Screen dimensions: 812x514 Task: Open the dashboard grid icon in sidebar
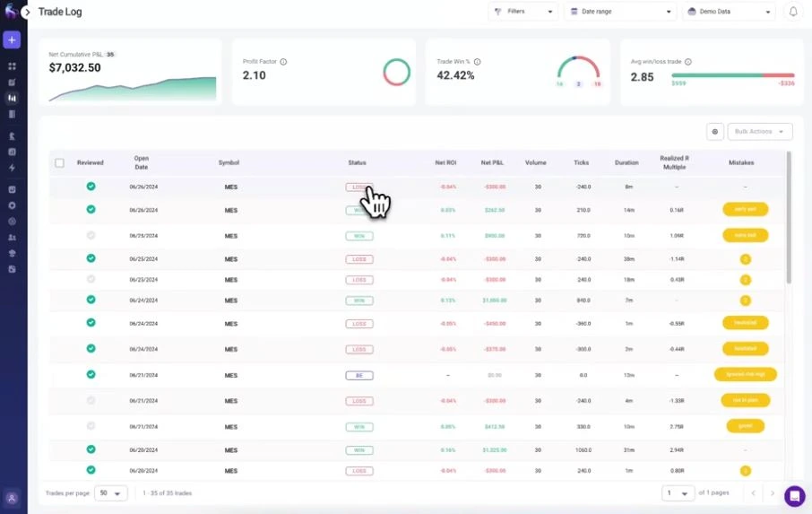12,66
